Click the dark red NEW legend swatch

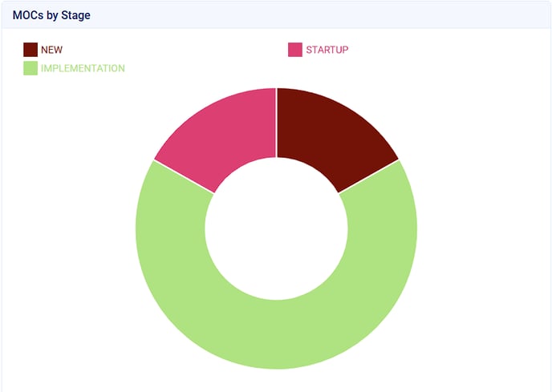[x=30, y=50]
